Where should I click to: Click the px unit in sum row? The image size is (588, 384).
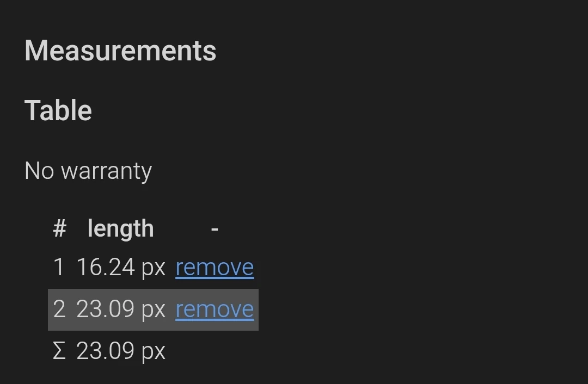click(x=153, y=352)
